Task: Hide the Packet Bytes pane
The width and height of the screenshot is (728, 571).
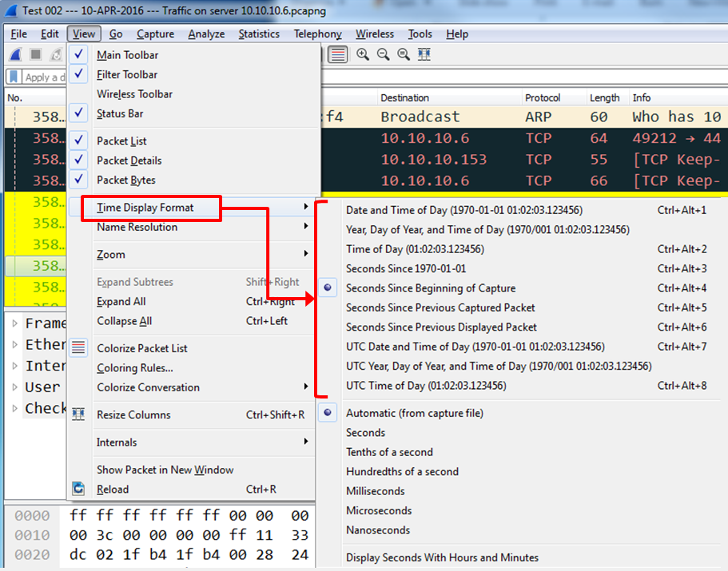Action: (78, 180)
